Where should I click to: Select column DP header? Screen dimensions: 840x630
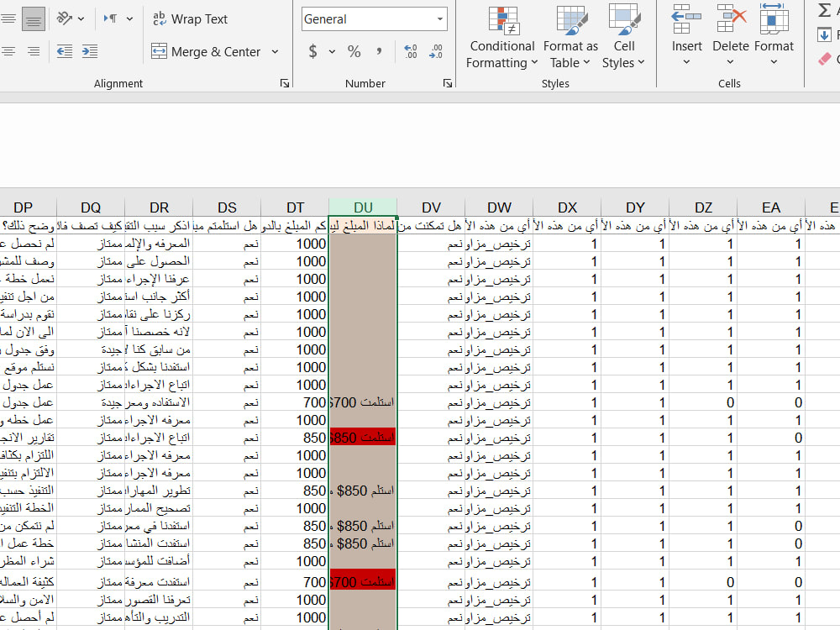[x=23, y=207]
